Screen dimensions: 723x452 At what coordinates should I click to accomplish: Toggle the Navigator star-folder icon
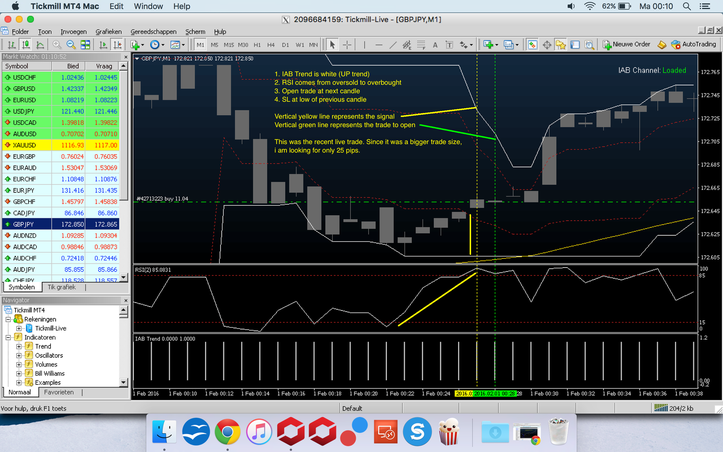pyautogui.click(x=561, y=45)
